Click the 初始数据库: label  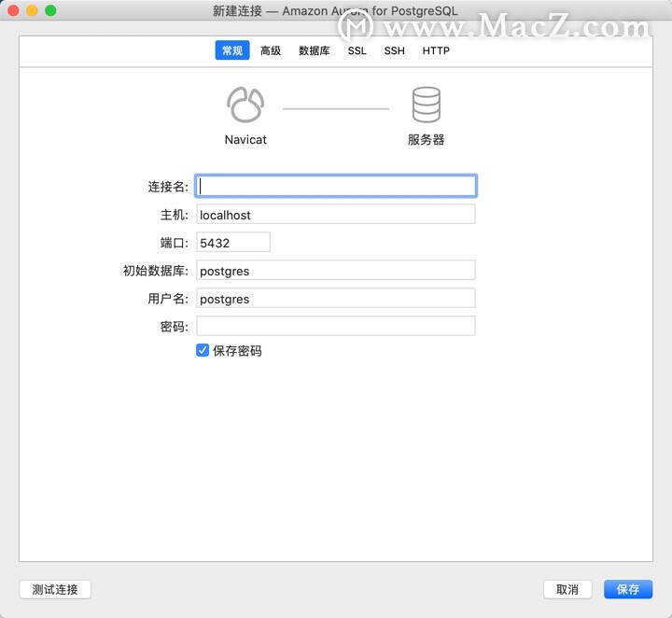click(156, 271)
